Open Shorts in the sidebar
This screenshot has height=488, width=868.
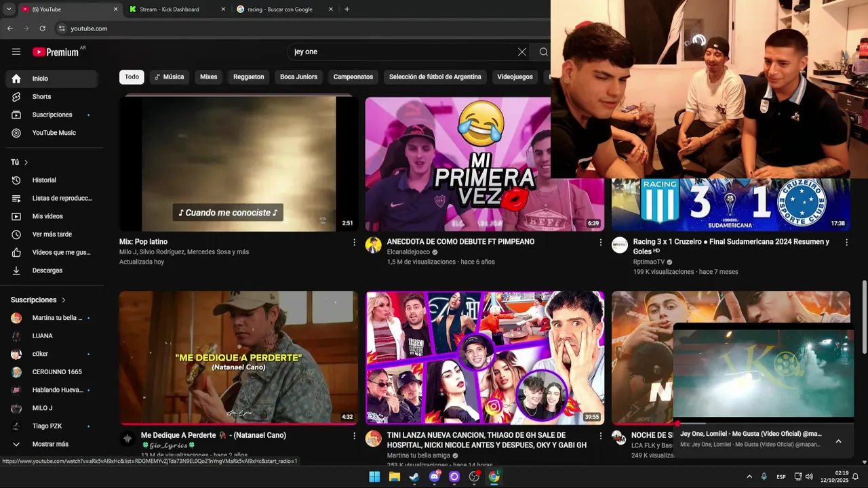click(52, 96)
